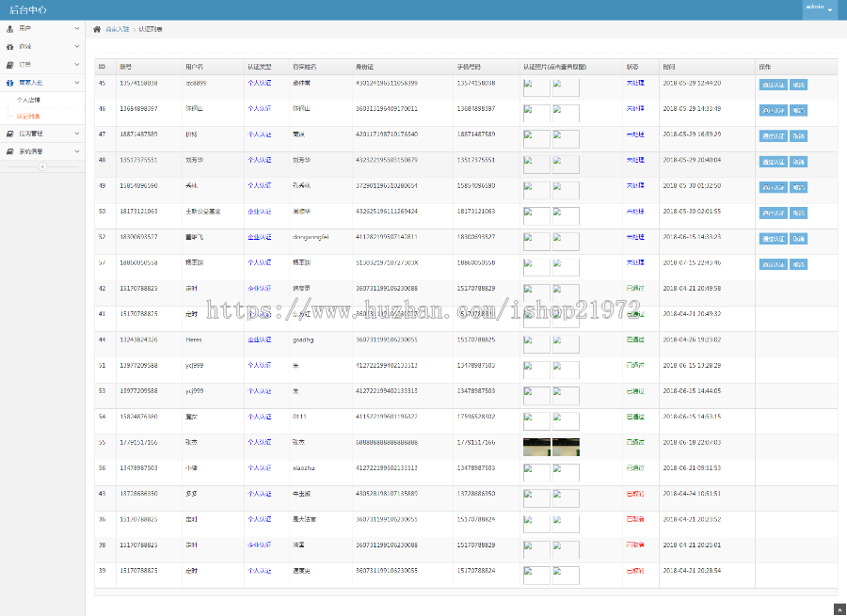Open the admin account dropdown
This screenshot has width=847, height=616.
(818, 8)
